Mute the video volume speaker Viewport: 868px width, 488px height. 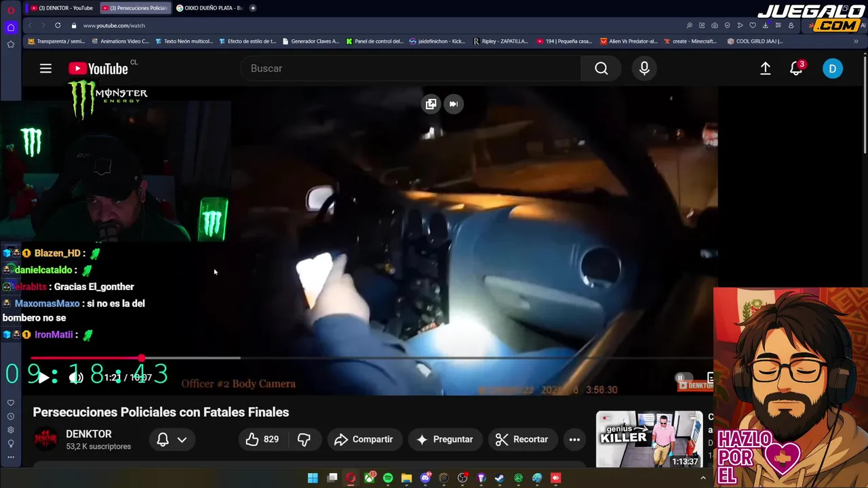[x=76, y=378]
